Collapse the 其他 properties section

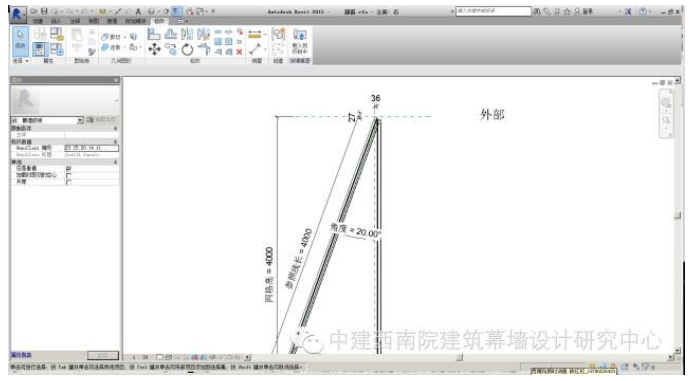tap(115, 163)
